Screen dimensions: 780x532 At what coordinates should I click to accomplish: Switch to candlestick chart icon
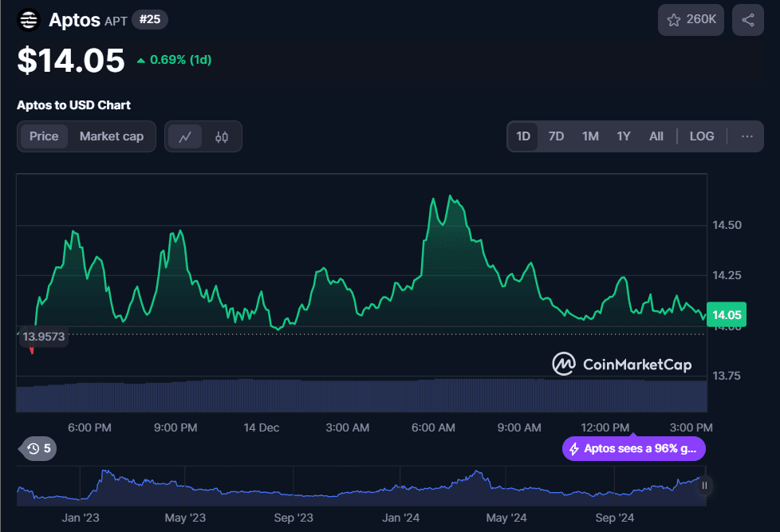222,136
